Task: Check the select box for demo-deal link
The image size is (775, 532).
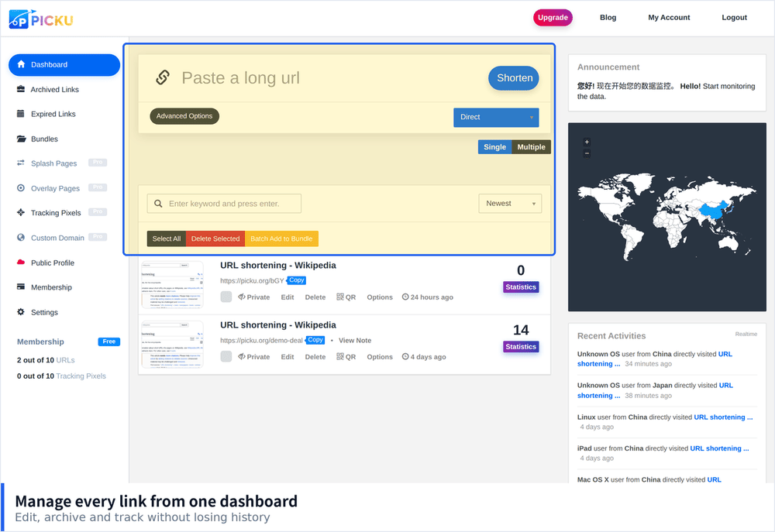Action: 226,357
